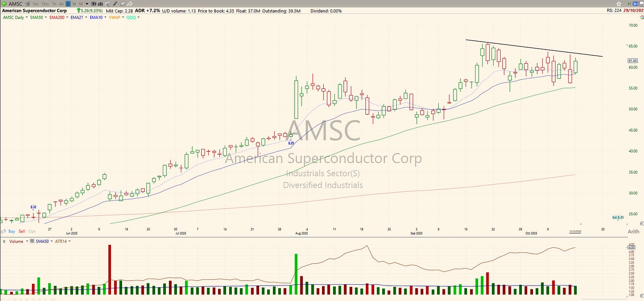Click the American Superconductor Corp company name
Image resolution: width=644 pixels, height=301 pixels.
point(34,11)
